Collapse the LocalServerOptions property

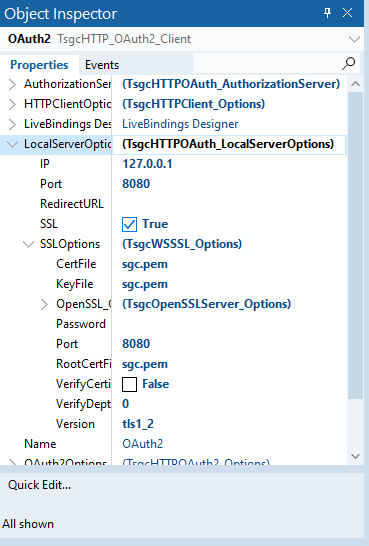point(13,144)
